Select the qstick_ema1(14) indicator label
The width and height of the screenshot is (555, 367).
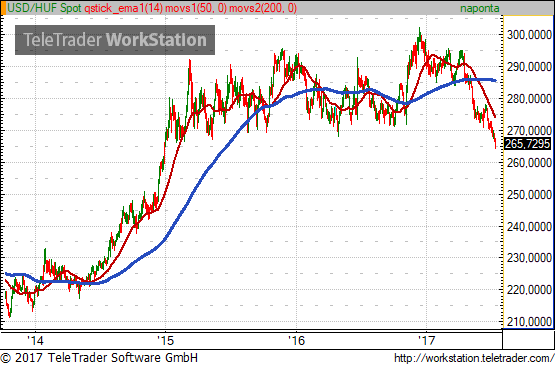pos(124,8)
